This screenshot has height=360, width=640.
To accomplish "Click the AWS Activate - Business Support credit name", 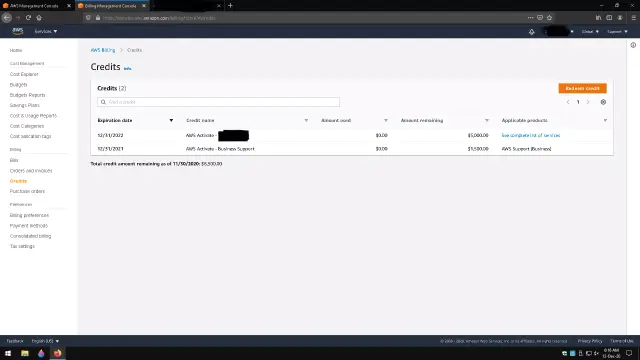I will [220, 149].
